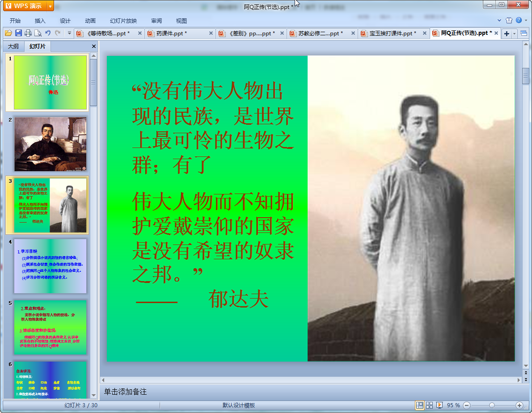Switch to Slide Sorter view icon
The height and width of the screenshot is (413, 532).
click(429, 405)
